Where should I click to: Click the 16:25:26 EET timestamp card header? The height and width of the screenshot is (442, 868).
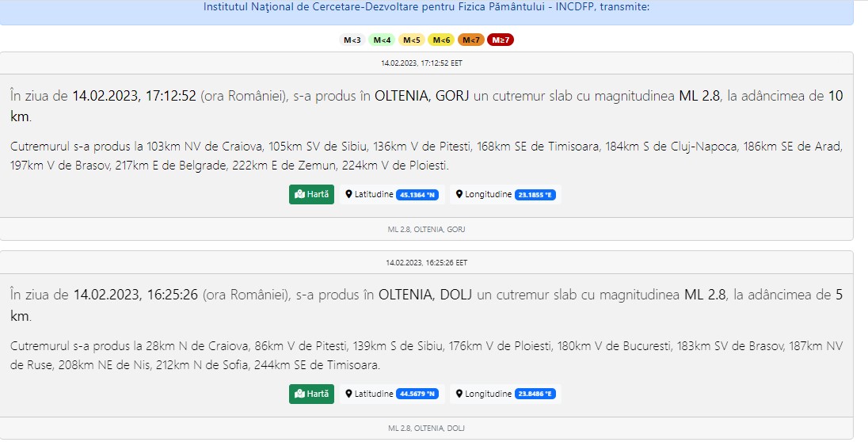point(427,262)
